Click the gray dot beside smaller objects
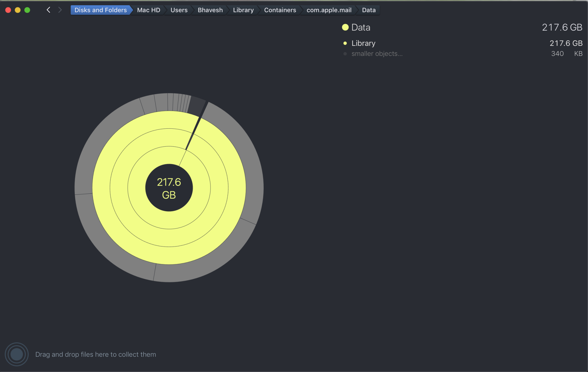 pos(345,54)
